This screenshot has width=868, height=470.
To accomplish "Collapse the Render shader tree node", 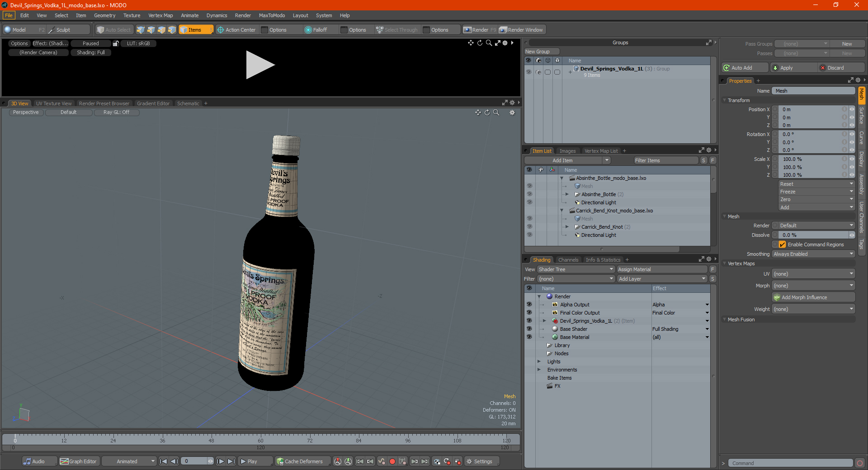I will coord(539,296).
